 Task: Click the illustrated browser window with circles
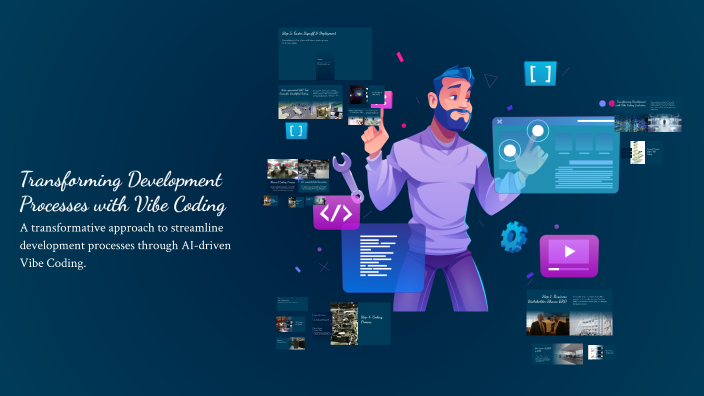pos(555,155)
